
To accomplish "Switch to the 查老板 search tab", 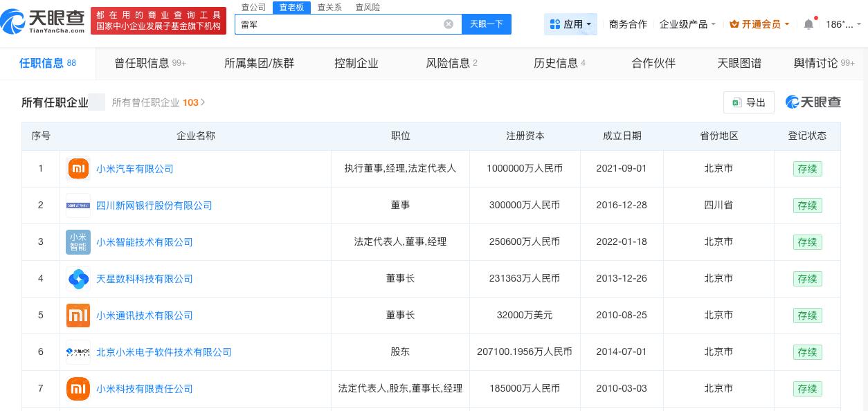I will tap(291, 7).
